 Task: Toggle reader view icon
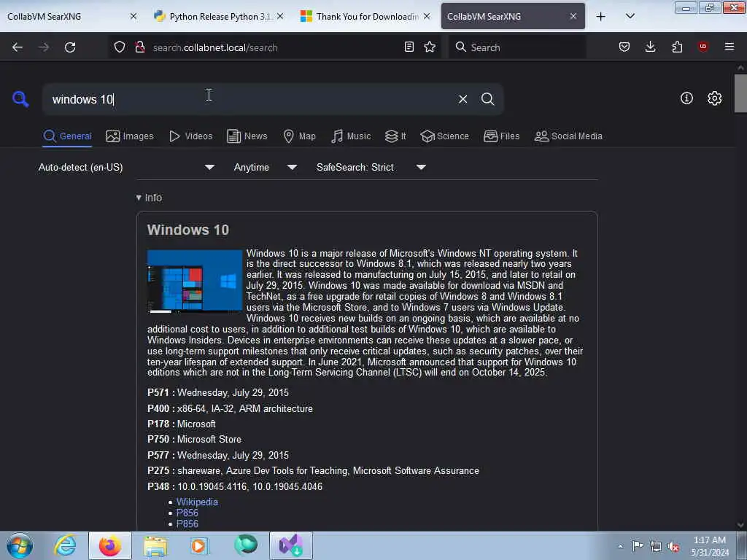click(409, 47)
